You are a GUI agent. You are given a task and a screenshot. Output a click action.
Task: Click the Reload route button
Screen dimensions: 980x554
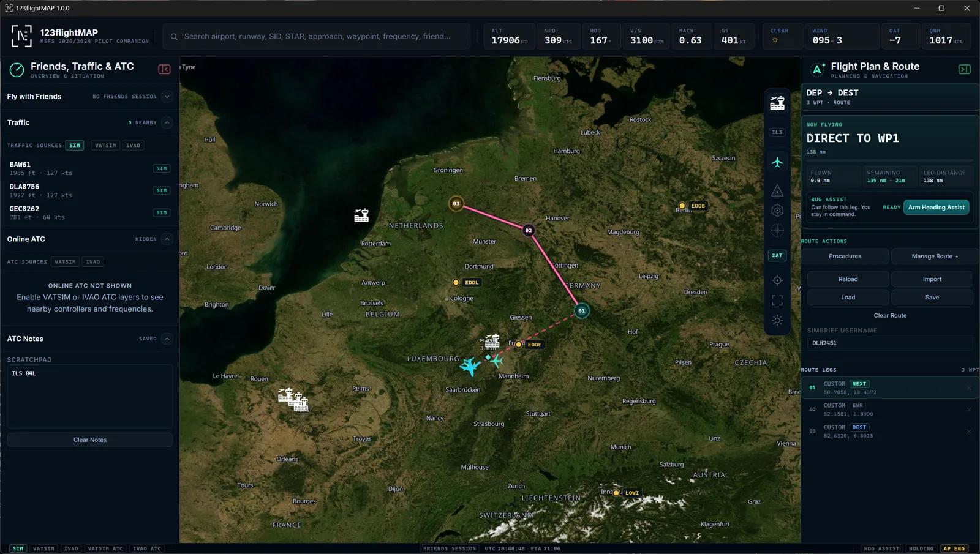pos(848,279)
